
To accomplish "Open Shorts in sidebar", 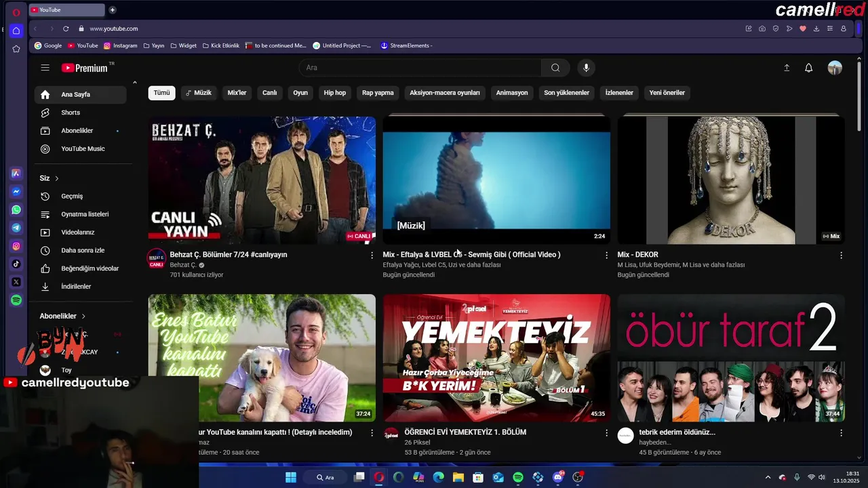I will coord(81,113).
